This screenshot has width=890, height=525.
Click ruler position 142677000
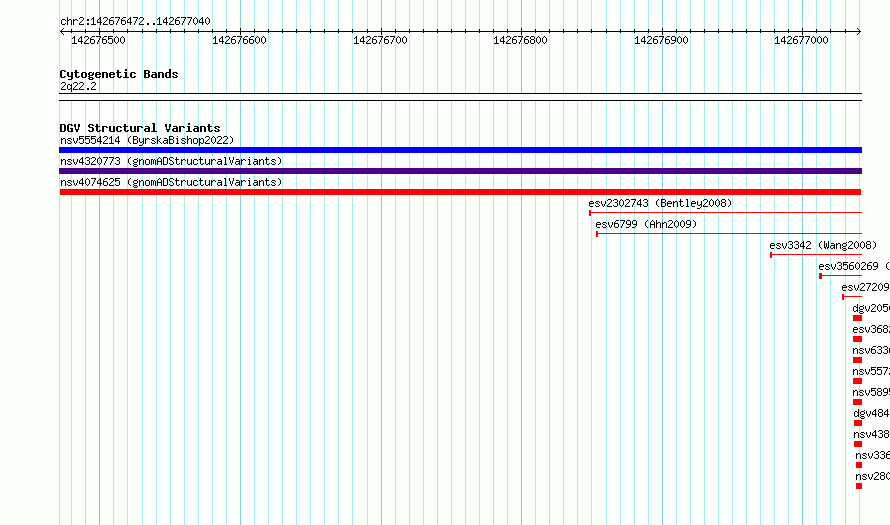click(801, 40)
